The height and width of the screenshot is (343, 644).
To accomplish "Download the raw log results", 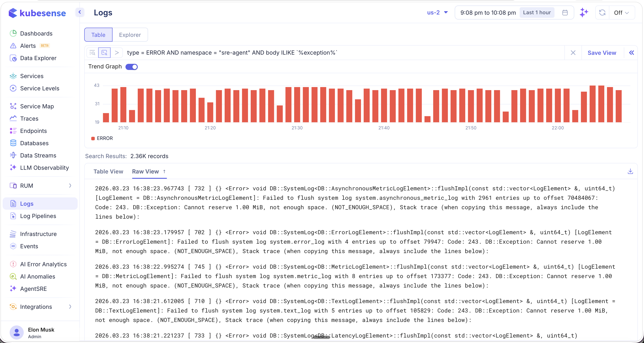I will point(630,171).
